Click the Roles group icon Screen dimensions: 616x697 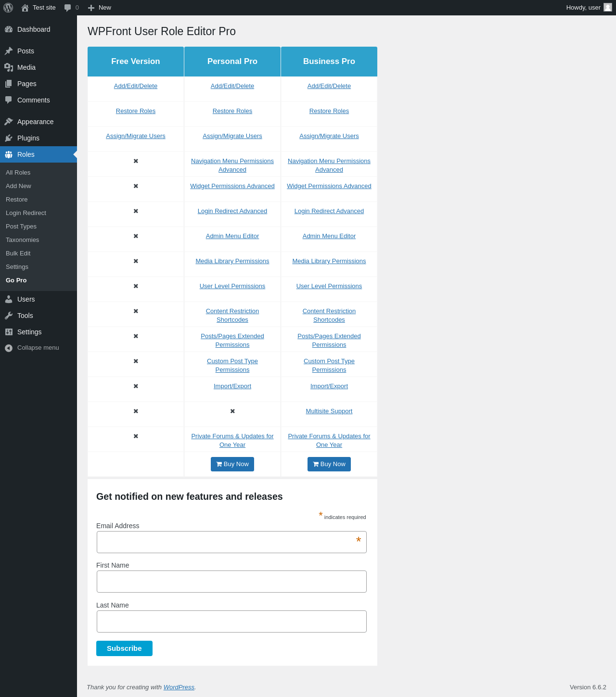[x=9, y=154]
